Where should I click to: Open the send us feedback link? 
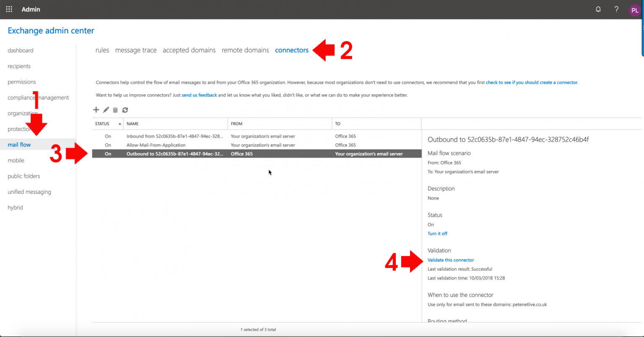[199, 95]
